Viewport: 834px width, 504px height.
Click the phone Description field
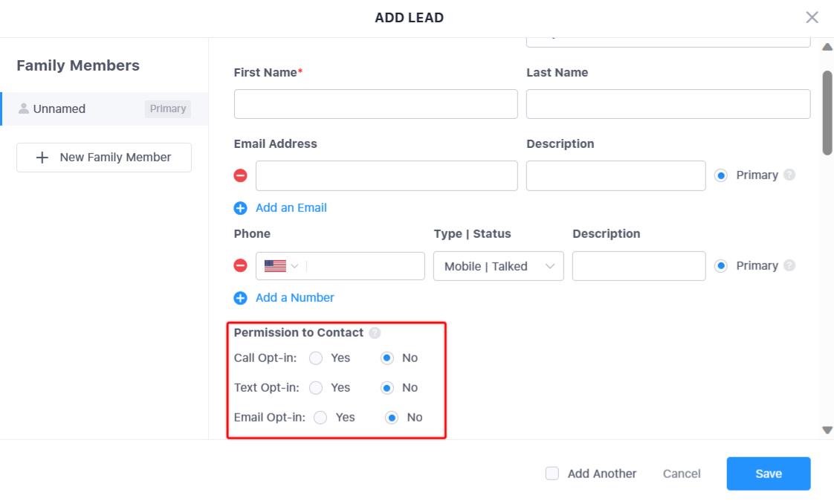click(639, 266)
